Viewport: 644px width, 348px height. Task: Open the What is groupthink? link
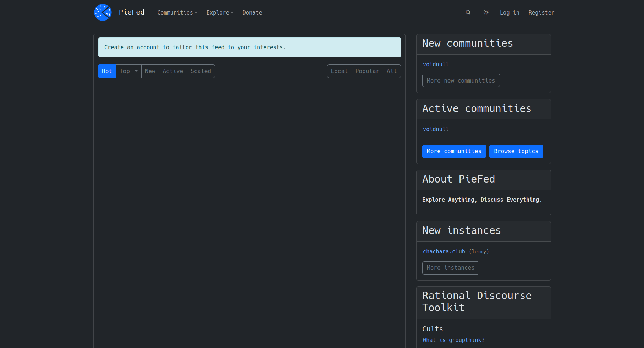click(453, 340)
